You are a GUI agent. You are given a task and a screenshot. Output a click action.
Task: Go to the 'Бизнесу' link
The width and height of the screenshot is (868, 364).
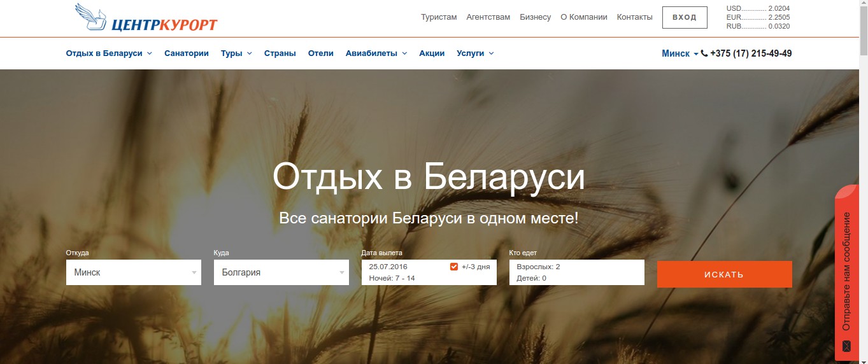tap(536, 17)
